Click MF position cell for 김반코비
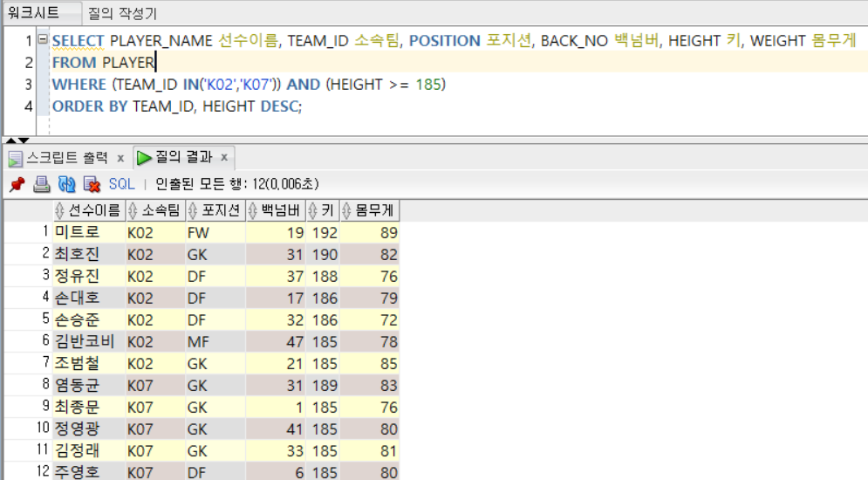 pyautogui.click(x=215, y=341)
